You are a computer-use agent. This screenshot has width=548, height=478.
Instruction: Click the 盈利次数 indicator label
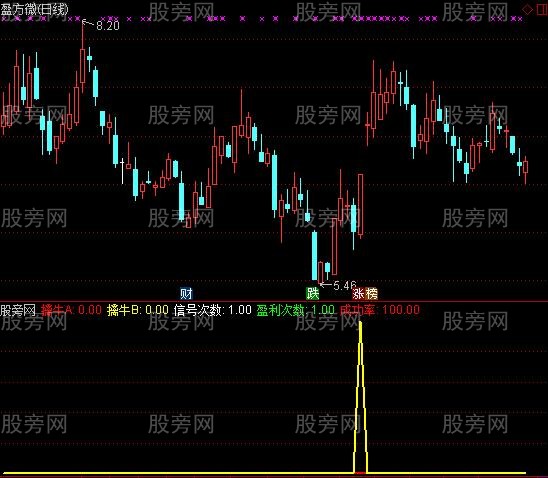tap(295, 310)
